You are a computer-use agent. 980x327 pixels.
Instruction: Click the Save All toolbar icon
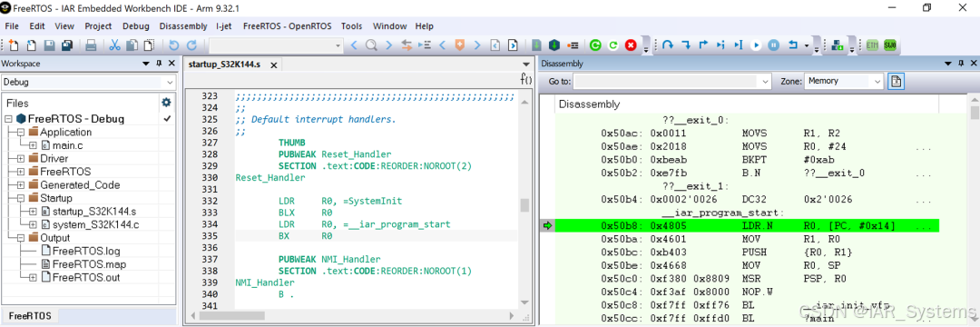[x=67, y=45]
